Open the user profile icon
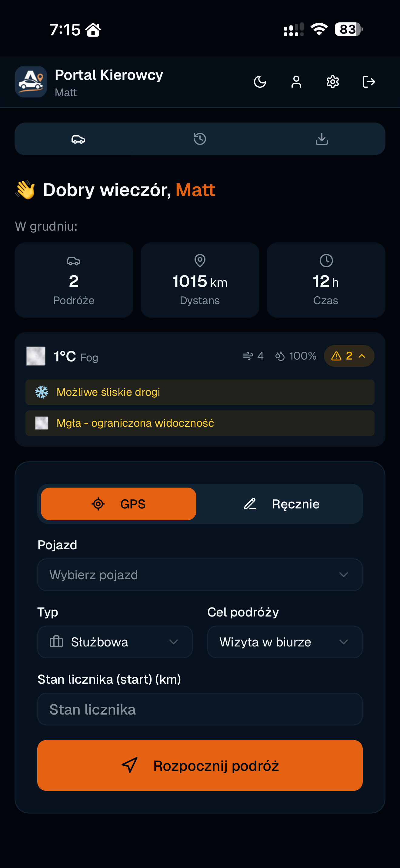400x868 pixels. pos(296,82)
